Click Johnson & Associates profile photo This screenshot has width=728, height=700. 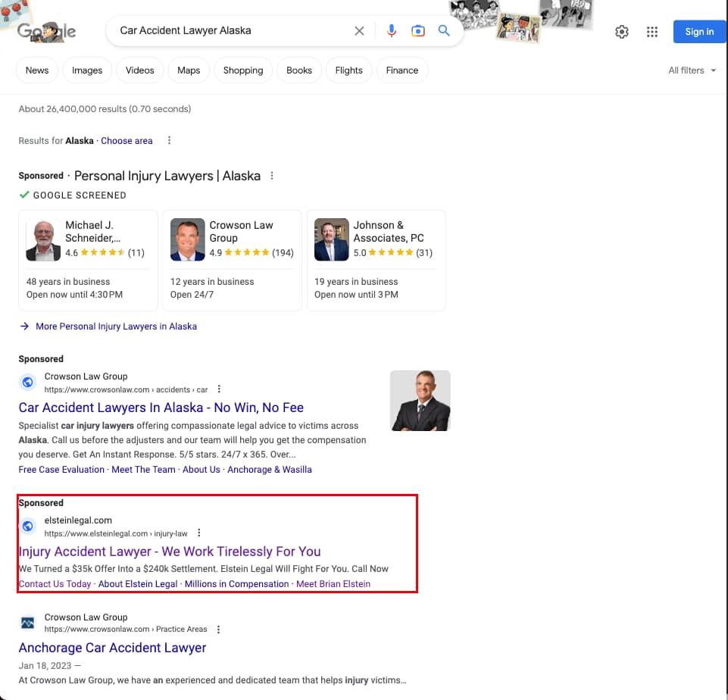332,239
